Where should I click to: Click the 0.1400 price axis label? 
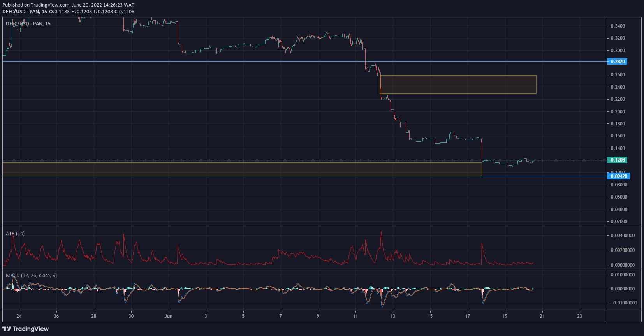pyautogui.click(x=618, y=148)
